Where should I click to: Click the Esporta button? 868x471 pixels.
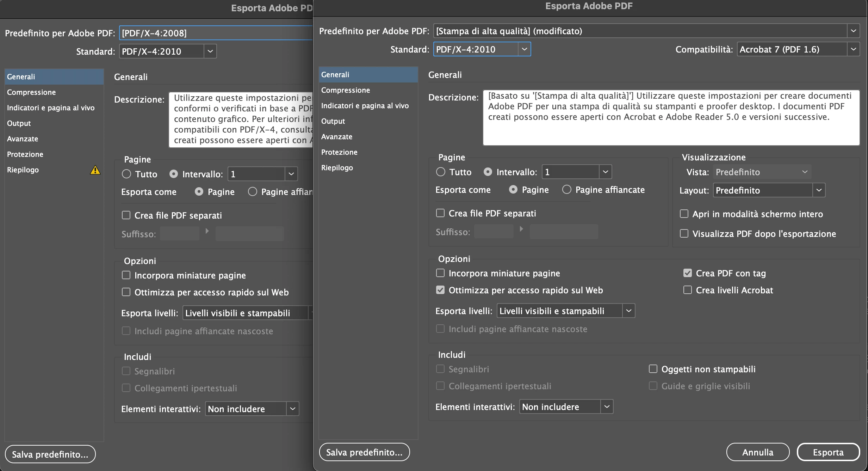click(828, 452)
